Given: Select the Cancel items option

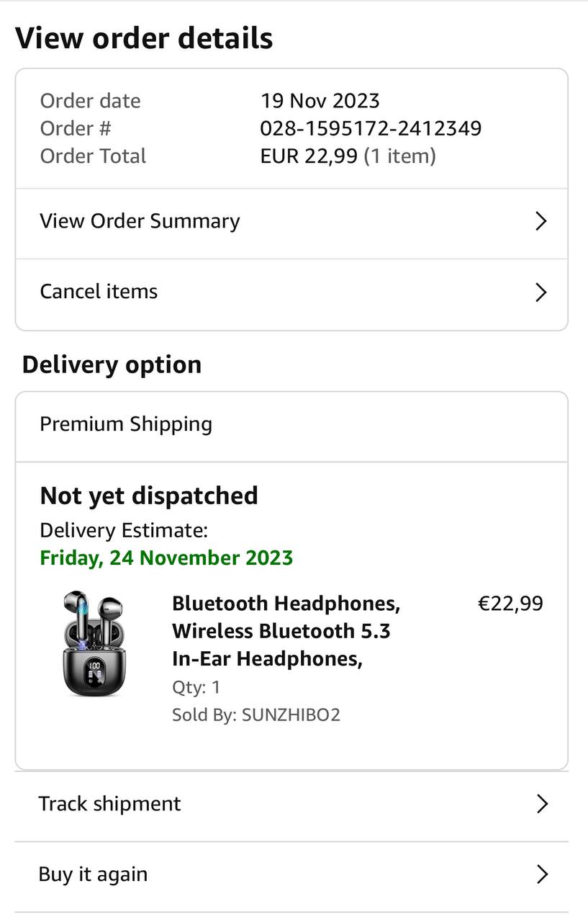Looking at the screenshot, I should [x=99, y=292].
